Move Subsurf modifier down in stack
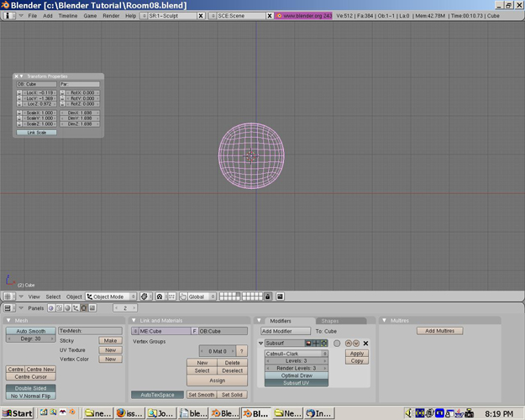Image resolution: width=525 pixels, height=420 pixels. click(x=356, y=344)
